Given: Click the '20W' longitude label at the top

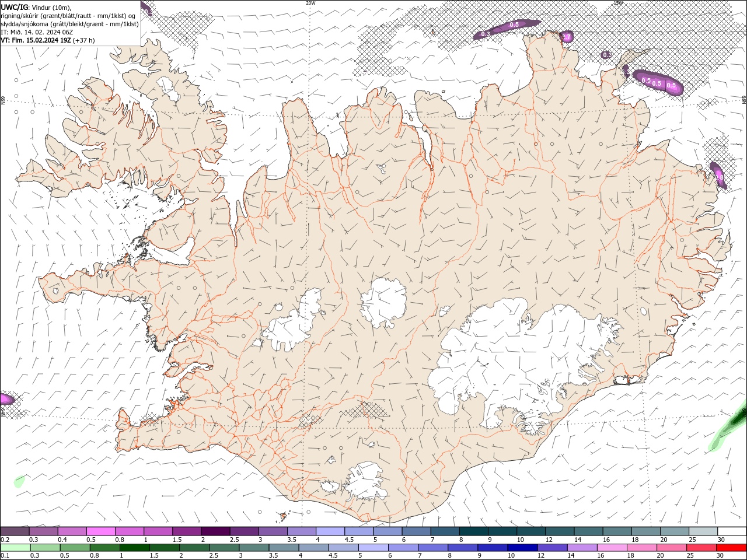Looking at the screenshot, I should 310,3.
